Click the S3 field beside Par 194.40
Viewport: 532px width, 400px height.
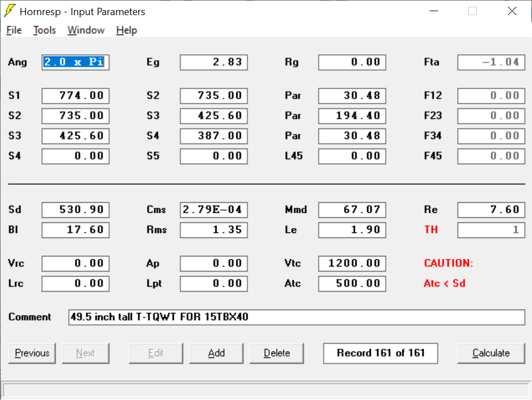point(213,116)
